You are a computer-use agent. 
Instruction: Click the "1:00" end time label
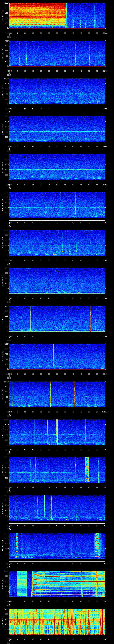coord(105,450)
